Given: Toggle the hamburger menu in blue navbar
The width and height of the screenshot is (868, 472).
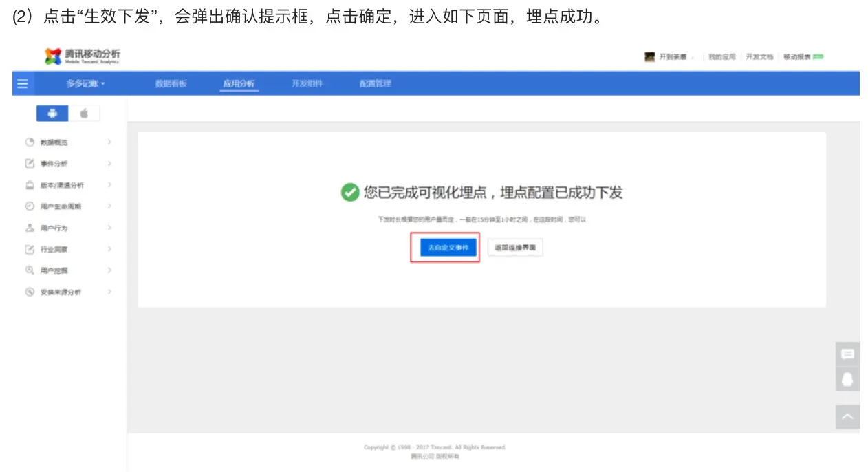Looking at the screenshot, I should (23, 83).
